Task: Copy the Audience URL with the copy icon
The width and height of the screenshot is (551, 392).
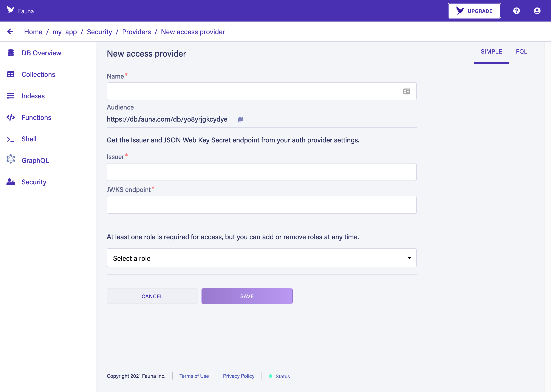Action: tap(240, 119)
